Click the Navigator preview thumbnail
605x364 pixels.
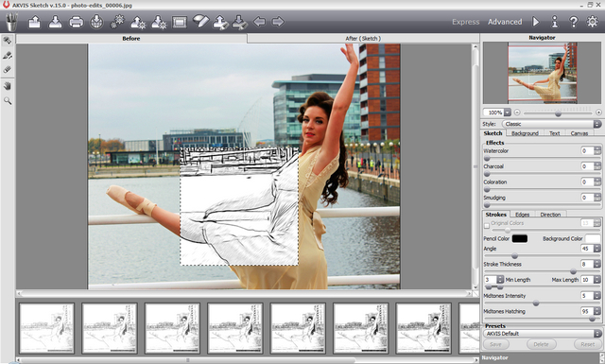542,73
